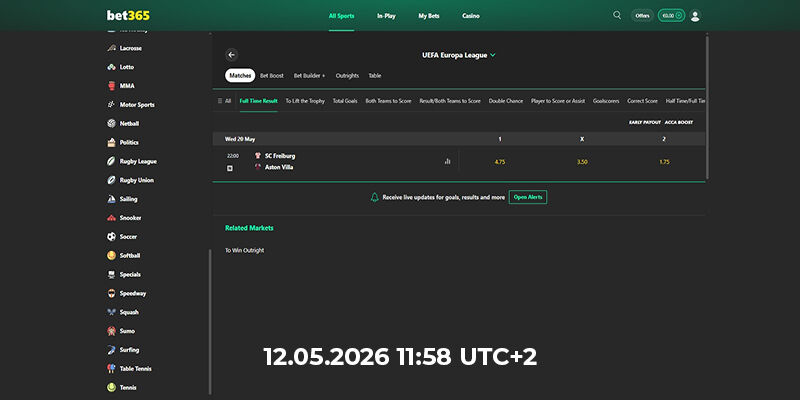Select the Bet Boost tab
This screenshot has width=800, height=400.
pos(271,76)
